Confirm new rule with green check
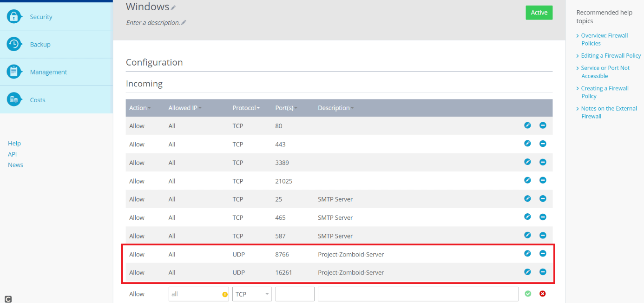 coord(528,294)
